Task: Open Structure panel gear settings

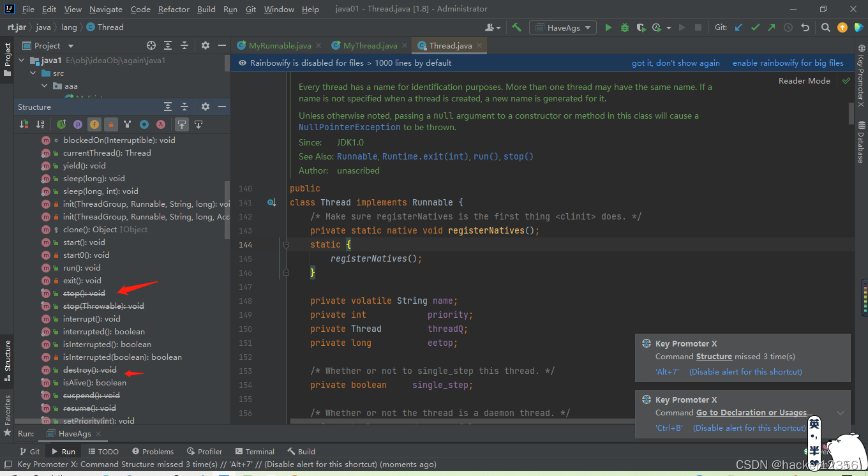Action: click(x=206, y=107)
